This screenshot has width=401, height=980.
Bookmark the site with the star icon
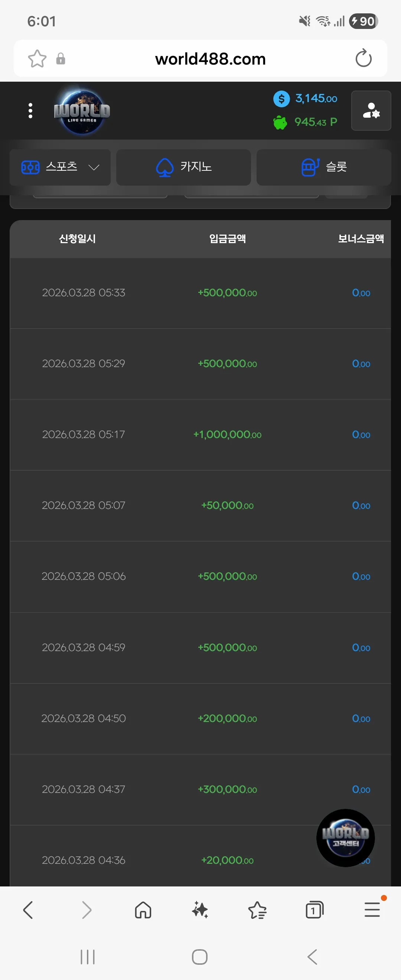pos(37,59)
